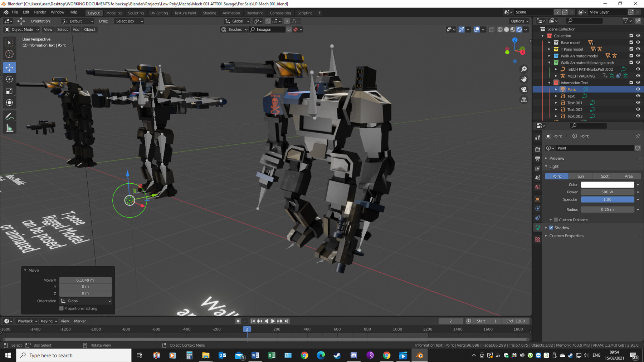The image size is (644, 362).
Task: Hide the Text.001 object
Action: [x=638, y=103]
